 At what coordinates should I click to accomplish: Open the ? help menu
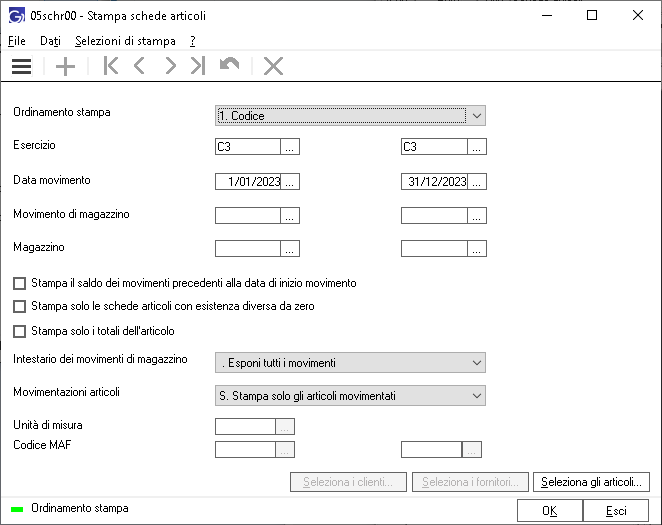click(193, 41)
